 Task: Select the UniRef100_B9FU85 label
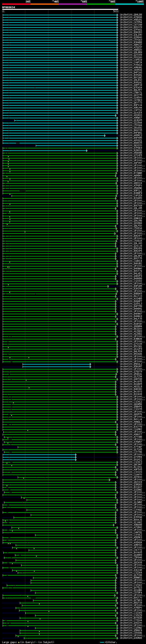tap(131, 286)
